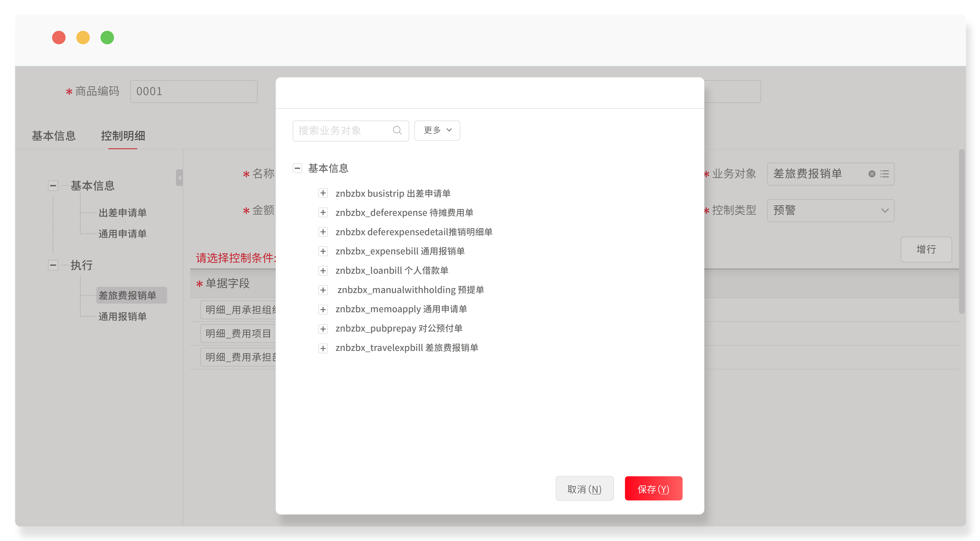Expand znbzbx_travelexpbill 差旅费报销单 node
The width and height of the screenshot is (980, 541).
323,348
